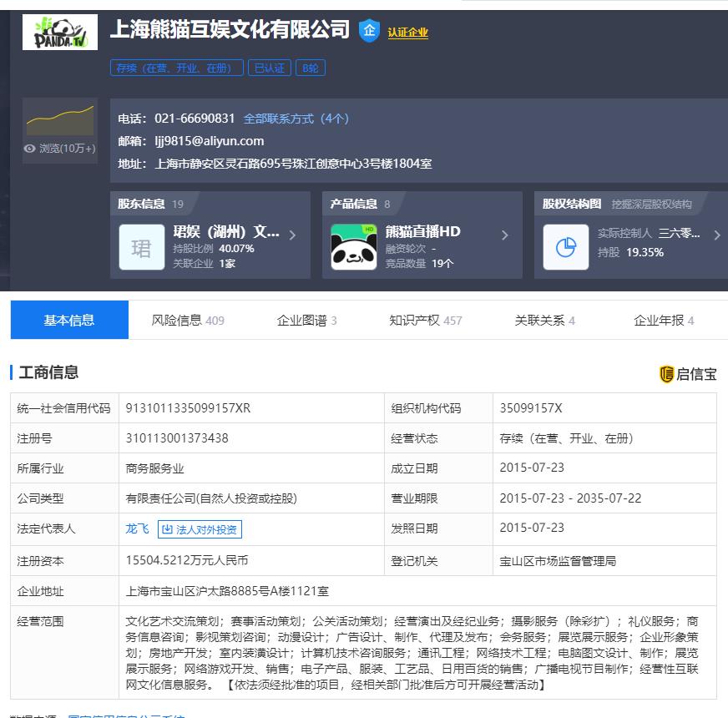Viewport: 728px width, 718px height.
Task: Expand product info card chevron
Action: 505,235
